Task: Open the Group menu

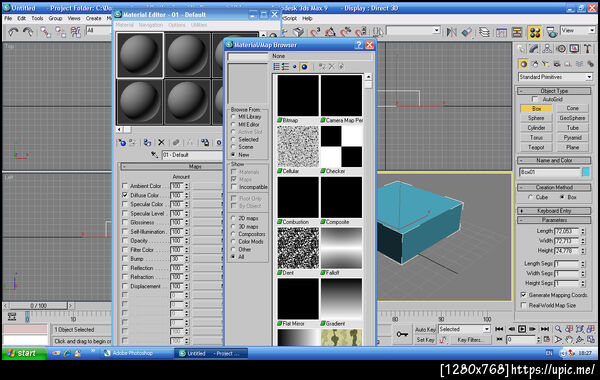Action: point(55,18)
